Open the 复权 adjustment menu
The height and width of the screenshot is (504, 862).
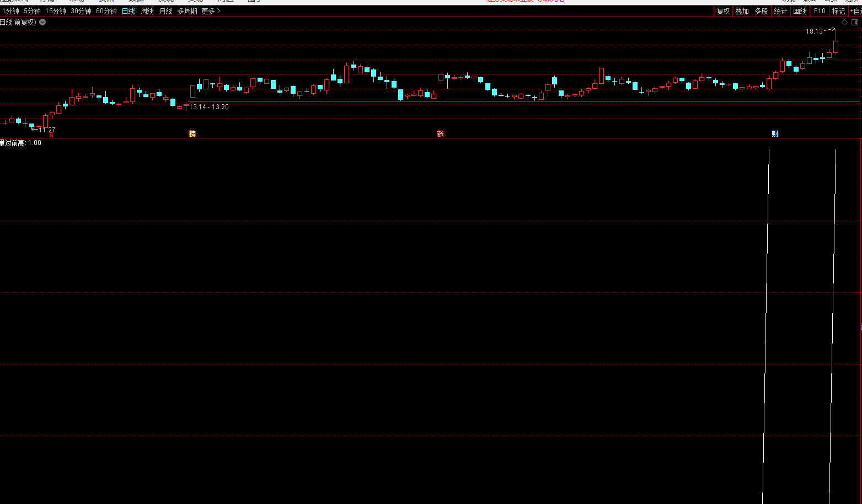click(723, 11)
